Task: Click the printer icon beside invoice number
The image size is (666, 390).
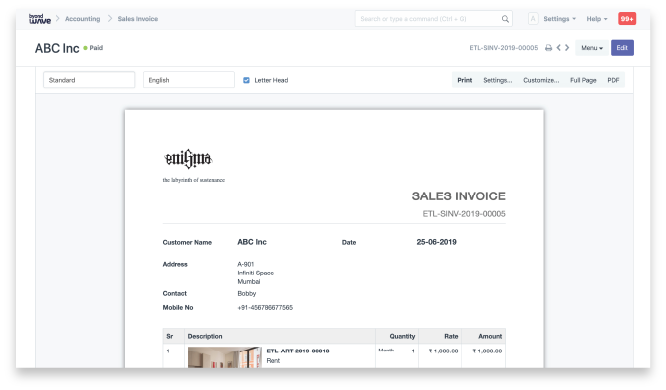Action: tap(548, 48)
